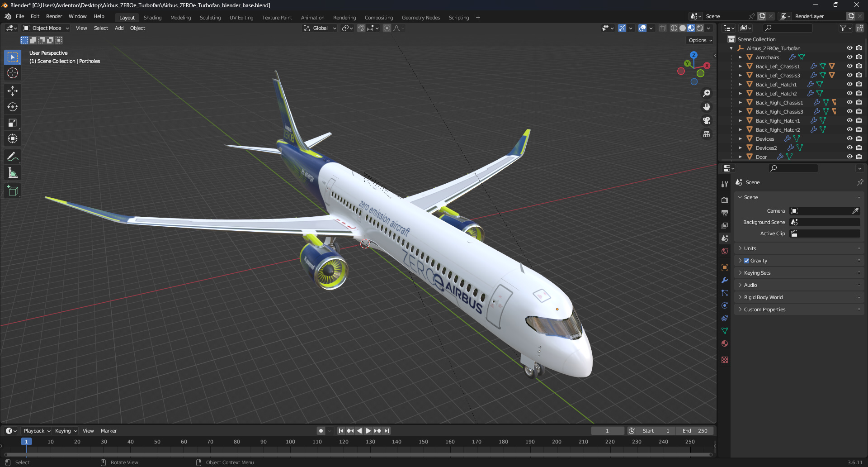Activate the Transform tool
This screenshot has height=467, width=868.
coord(13,138)
